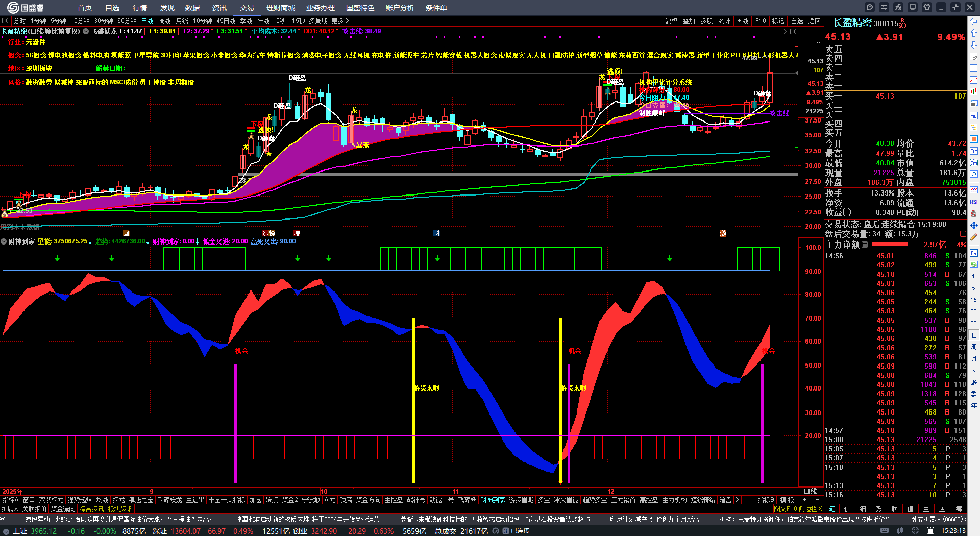
Task: Toggle the 叠加 overlay button
Action: [689, 21]
